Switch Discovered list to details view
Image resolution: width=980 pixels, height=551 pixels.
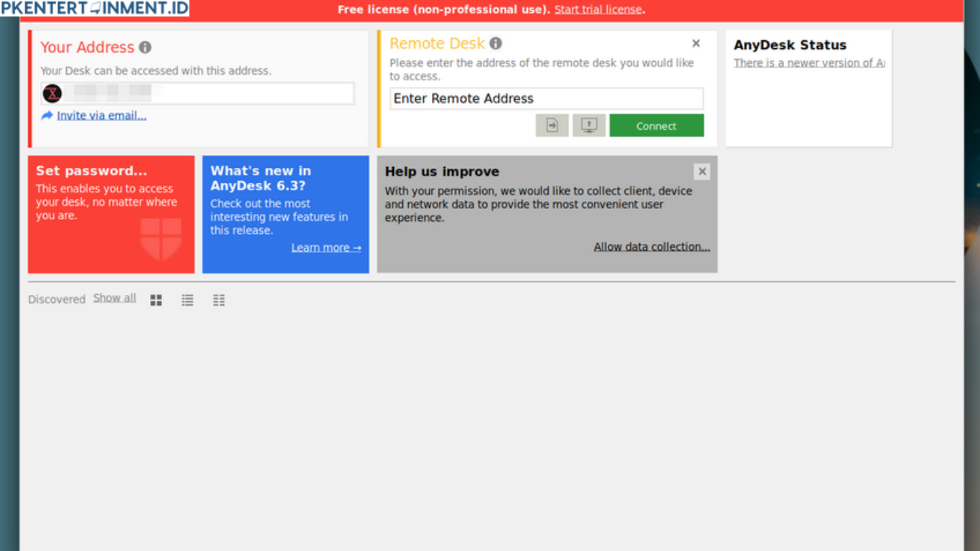(x=219, y=300)
